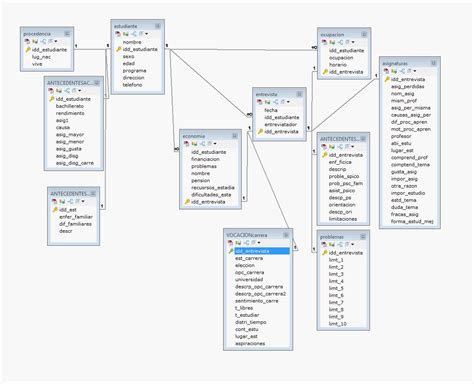The height and width of the screenshot is (384, 474).
Task: Click the red first toolbar icon in entrevista table
Action: point(259,102)
